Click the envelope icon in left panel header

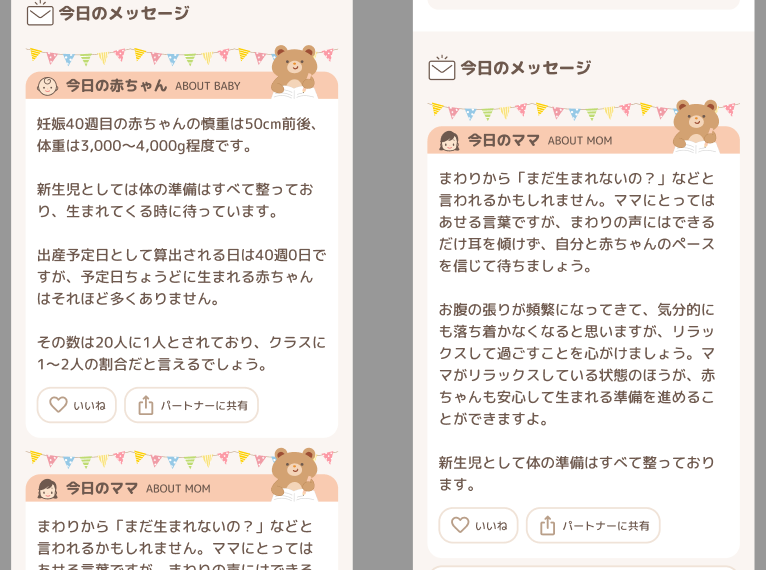click(40, 14)
